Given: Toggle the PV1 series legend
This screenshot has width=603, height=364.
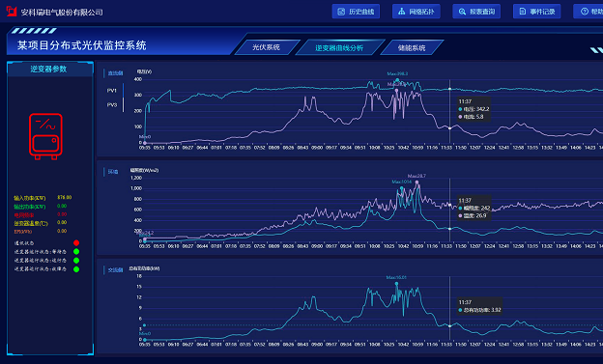Looking at the screenshot, I should (x=112, y=91).
